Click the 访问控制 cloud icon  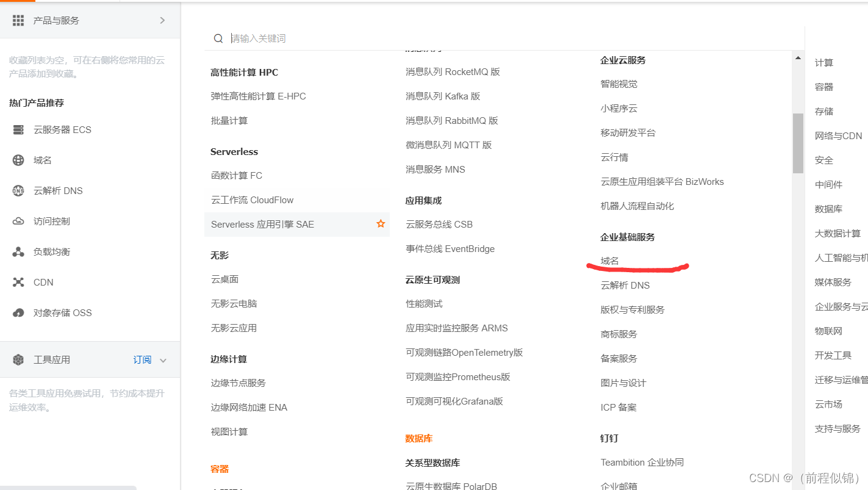(18, 221)
